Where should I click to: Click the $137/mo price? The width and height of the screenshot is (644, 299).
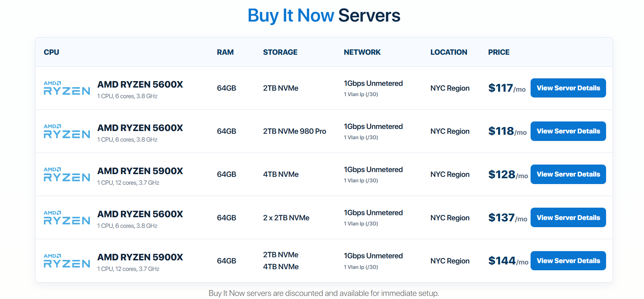tap(508, 218)
